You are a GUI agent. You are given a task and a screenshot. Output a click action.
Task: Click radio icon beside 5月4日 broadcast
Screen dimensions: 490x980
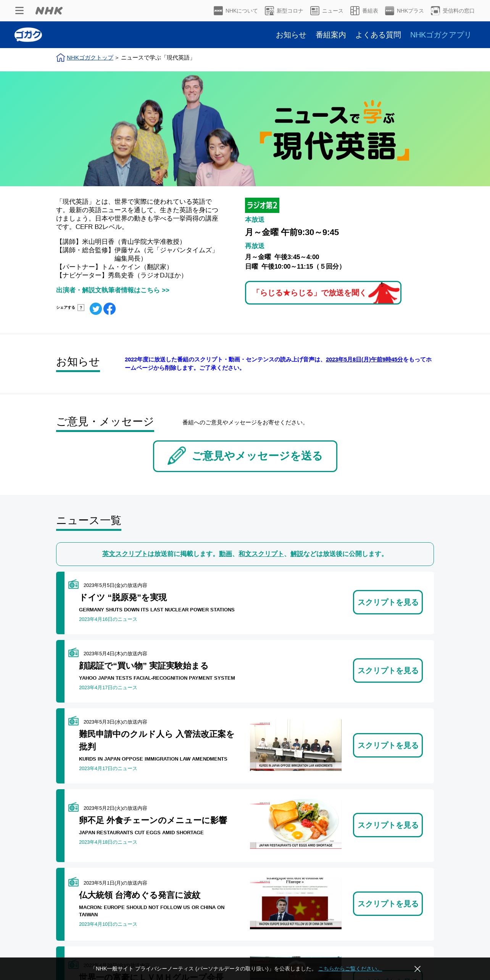tap(73, 653)
